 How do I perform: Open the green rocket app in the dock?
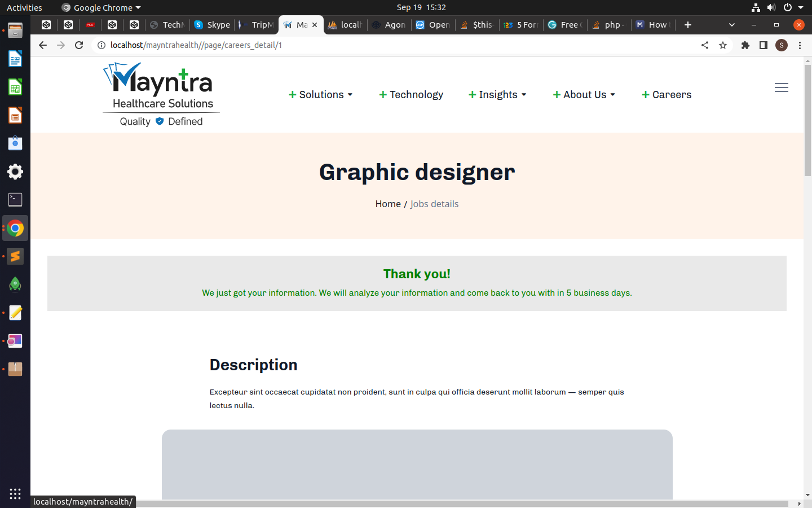pyautogui.click(x=15, y=284)
